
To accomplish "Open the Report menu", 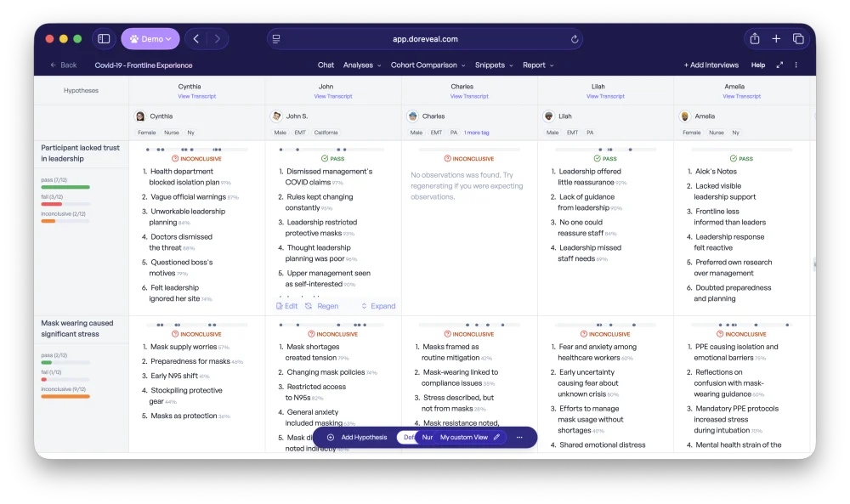I will click(x=538, y=65).
